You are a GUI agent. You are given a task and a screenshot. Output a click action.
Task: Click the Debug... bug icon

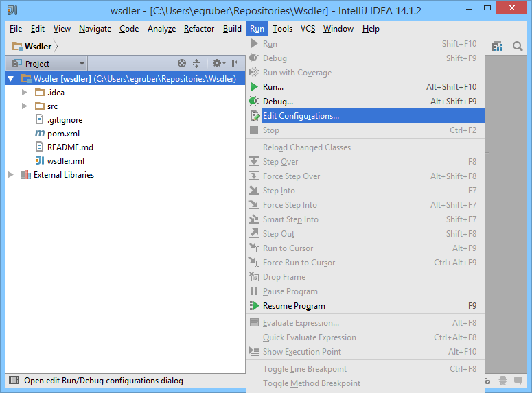[254, 101]
